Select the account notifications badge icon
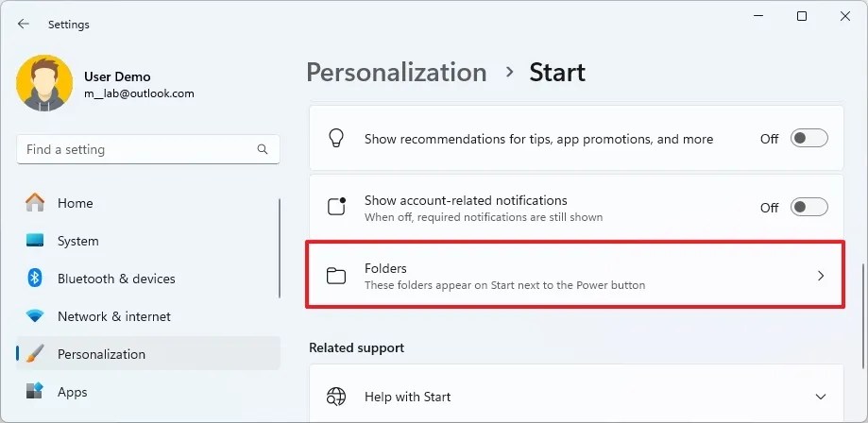Screen dimensions: 868x423 click(336, 207)
